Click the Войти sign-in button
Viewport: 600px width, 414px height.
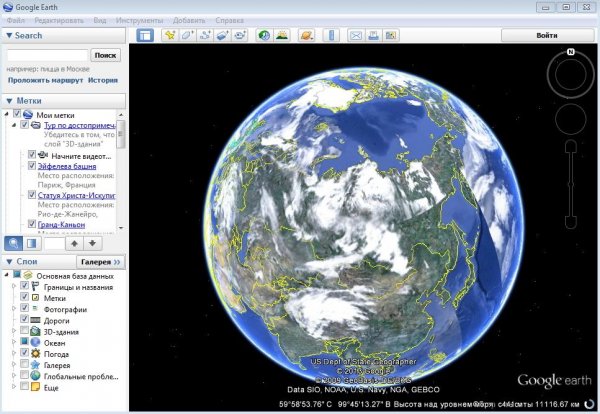547,35
